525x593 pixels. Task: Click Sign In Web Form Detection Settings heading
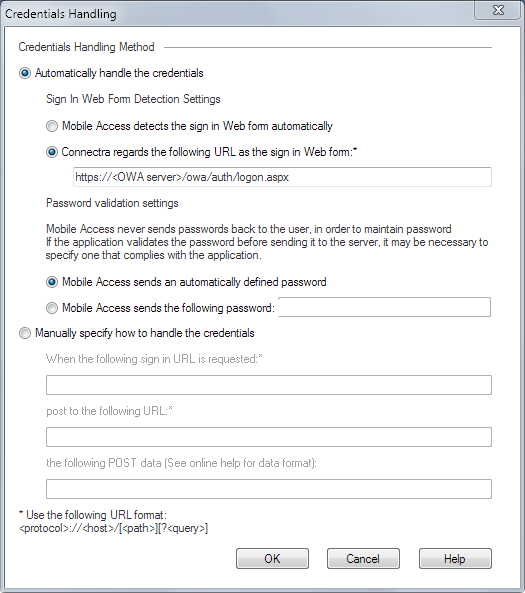[x=133, y=99]
